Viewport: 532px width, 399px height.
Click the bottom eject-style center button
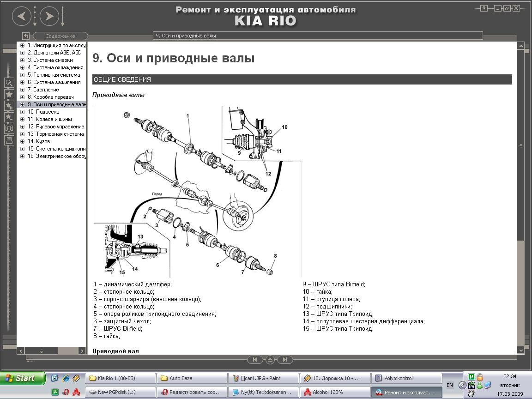click(270, 360)
